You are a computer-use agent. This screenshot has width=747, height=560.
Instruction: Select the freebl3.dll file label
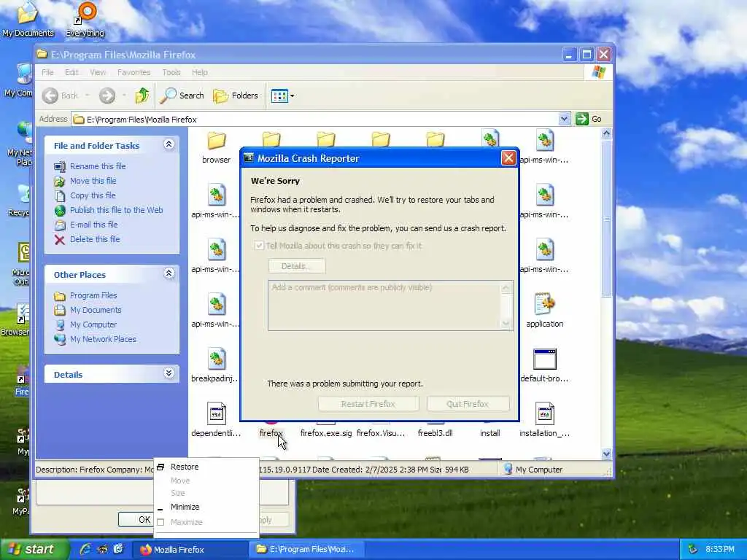point(435,433)
